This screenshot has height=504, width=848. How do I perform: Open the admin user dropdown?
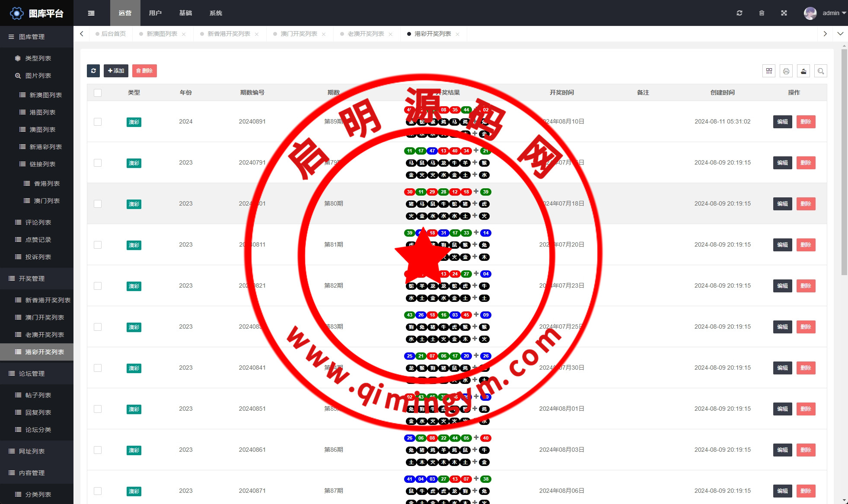830,13
